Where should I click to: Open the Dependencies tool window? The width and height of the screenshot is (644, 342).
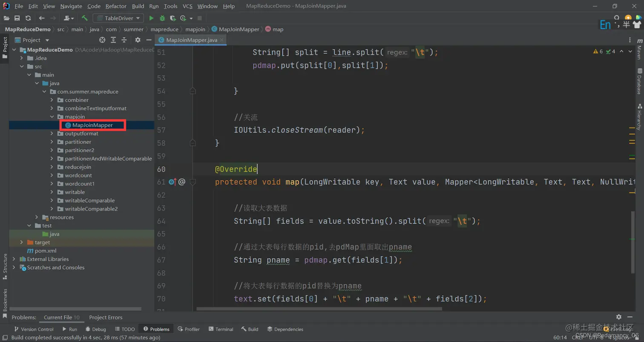285,329
